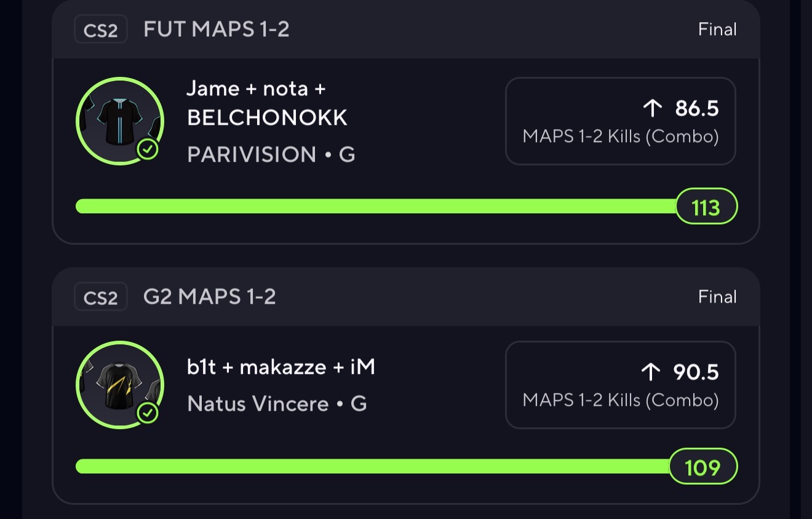Click the up arrow next to 90.5
This screenshot has width=812, height=519.
[x=651, y=372]
